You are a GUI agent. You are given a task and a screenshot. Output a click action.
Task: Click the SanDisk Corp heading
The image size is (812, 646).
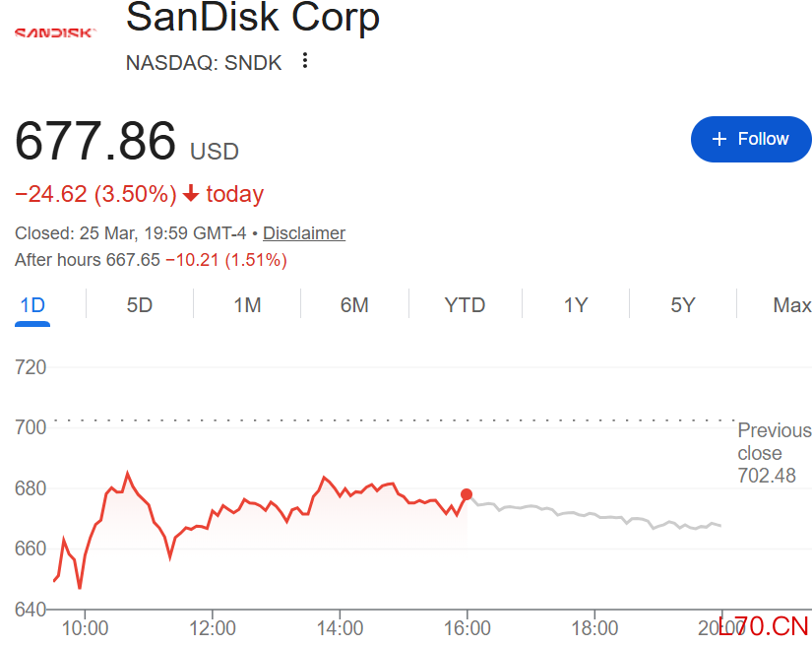point(253,18)
